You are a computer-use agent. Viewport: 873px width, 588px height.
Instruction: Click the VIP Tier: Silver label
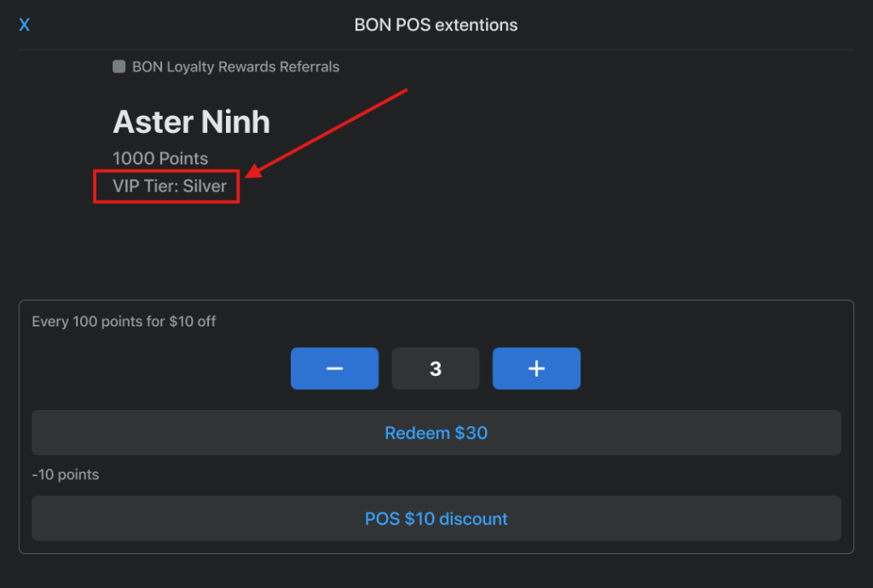tap(169, 186)
